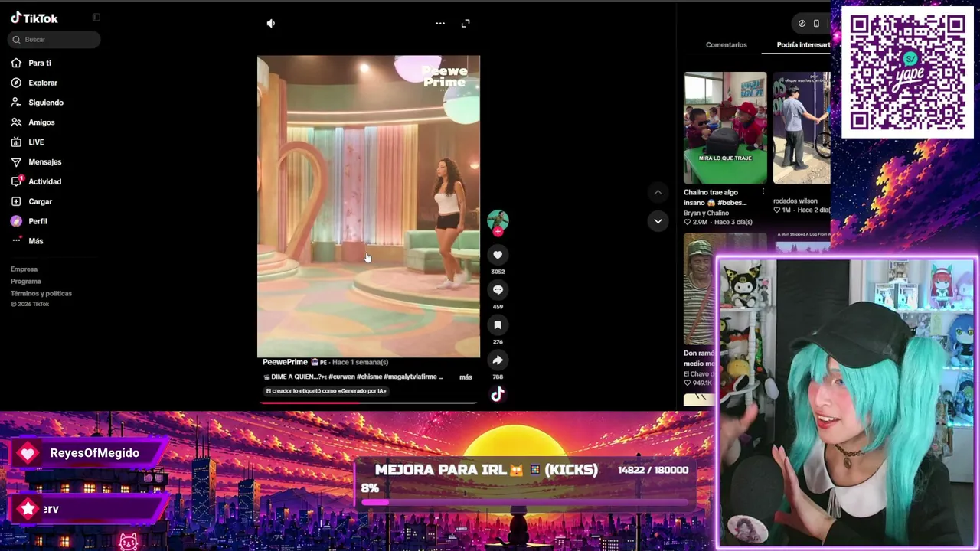
Task: Open the Empresa footer link
Action: 24,269
